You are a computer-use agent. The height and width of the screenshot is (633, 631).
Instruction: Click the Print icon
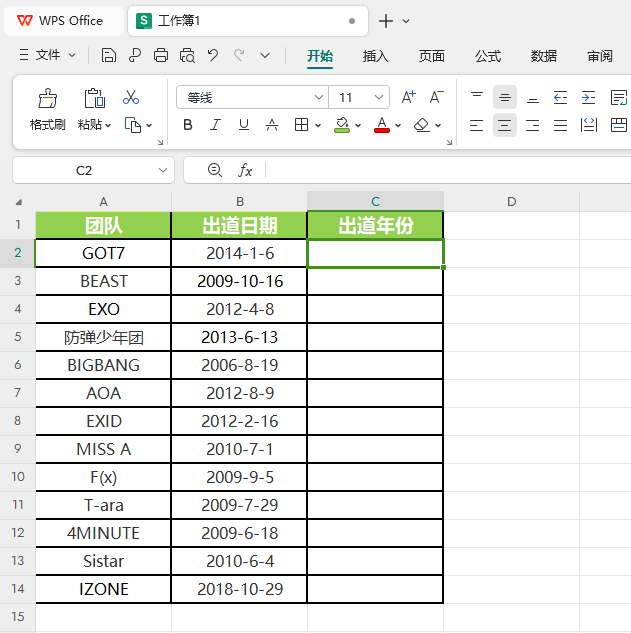(161, 55)
